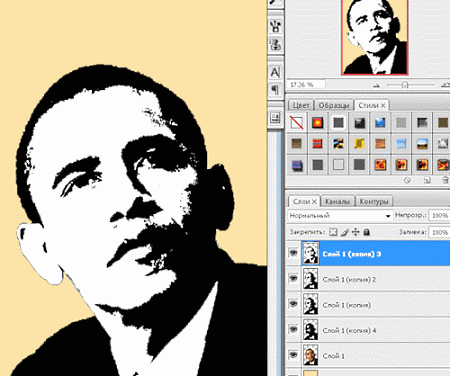Click the Заливка: label

click(412, 232)
